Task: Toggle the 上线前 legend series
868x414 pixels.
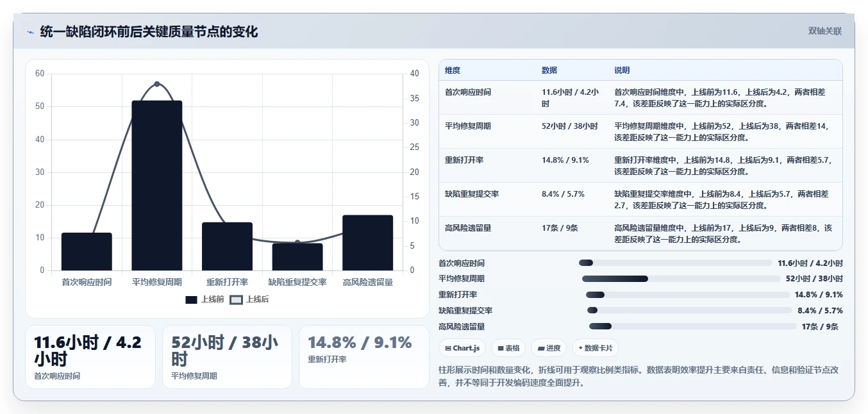Action: [x=204, y=299]
